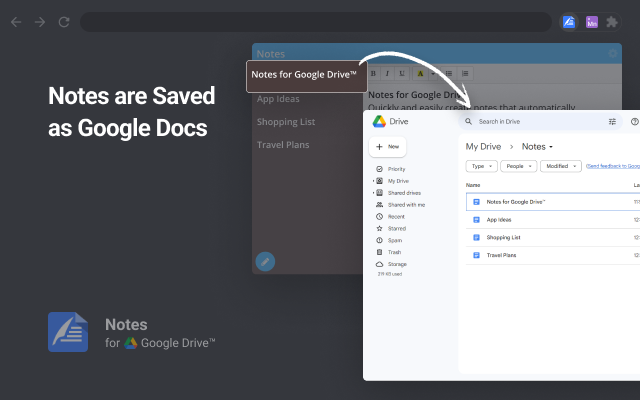Click the New button in Drive

[x=387, y=147]
